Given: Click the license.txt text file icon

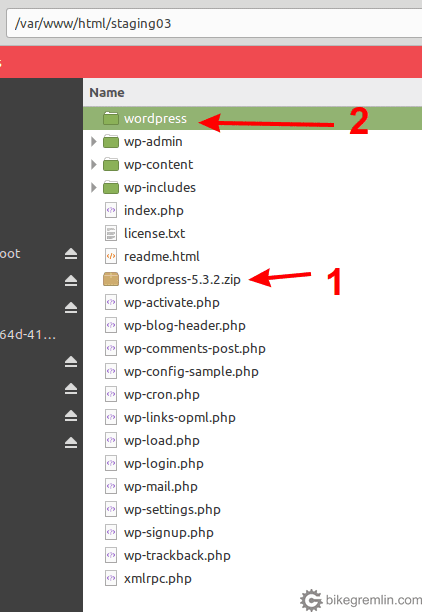Looking at the screenshot, I should coord(111,233).
